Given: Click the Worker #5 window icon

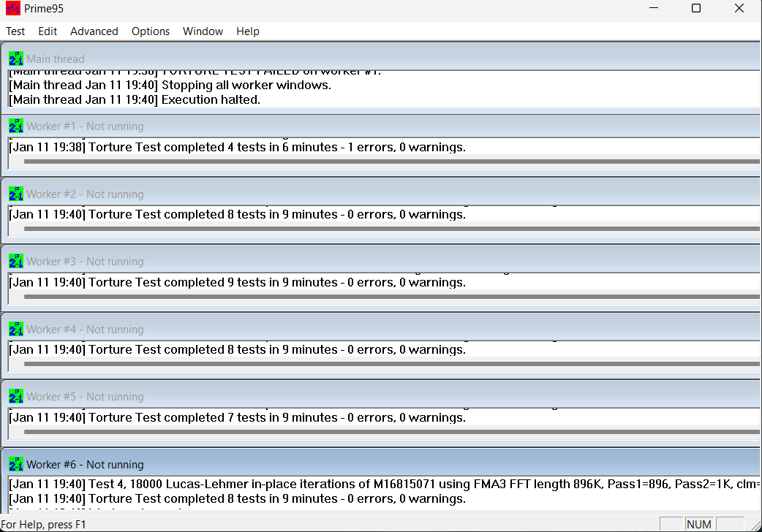Looking at the screenshot, I should point(15,396).
